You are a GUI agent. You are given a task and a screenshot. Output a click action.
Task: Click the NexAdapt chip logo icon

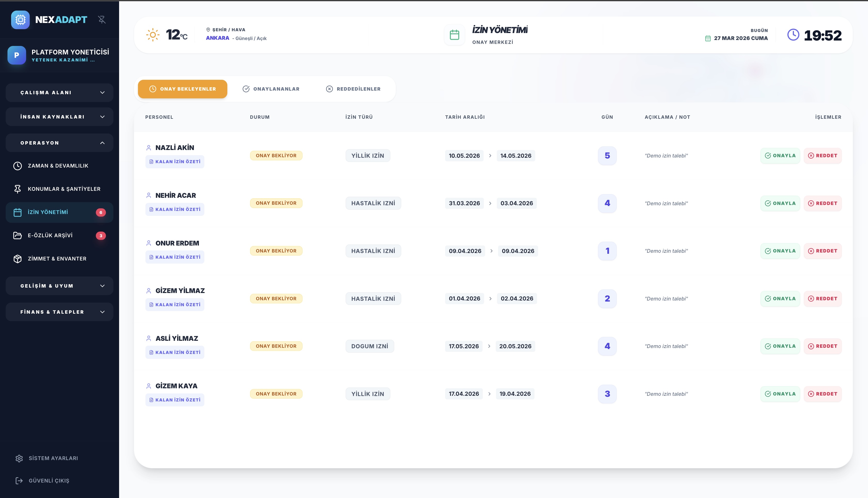[20, 20]
